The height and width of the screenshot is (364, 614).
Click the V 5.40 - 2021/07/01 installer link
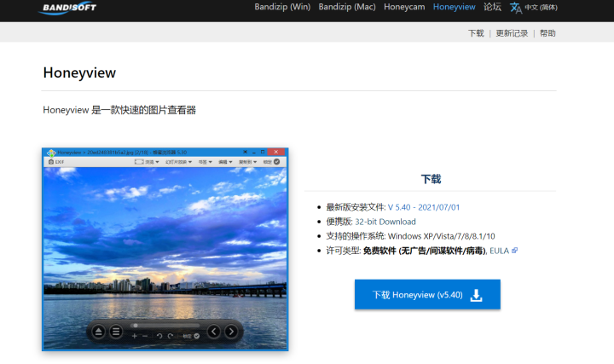point(424,207)
